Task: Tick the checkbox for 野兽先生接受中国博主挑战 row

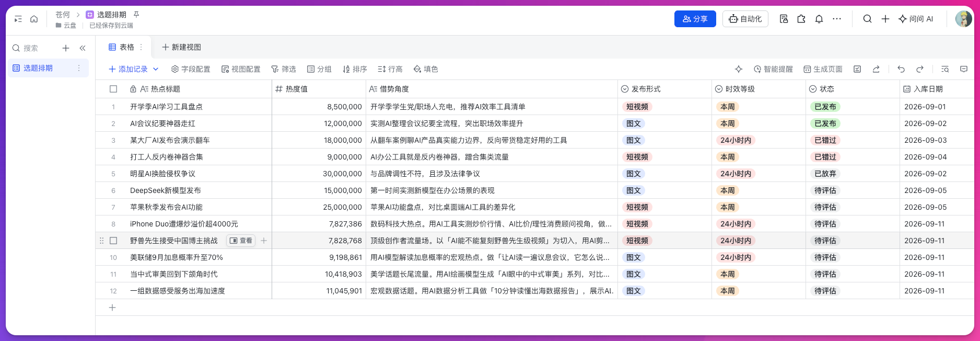Action: [x=113, y=241]
